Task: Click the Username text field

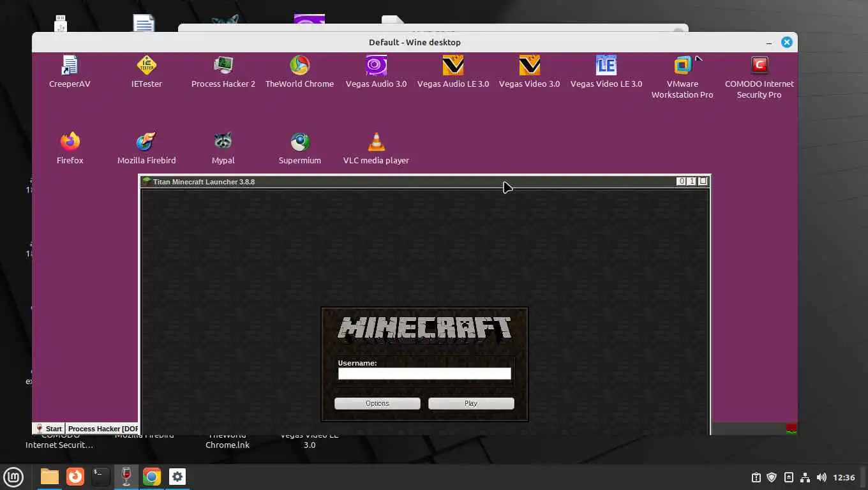Action: (x=424, y=374)
